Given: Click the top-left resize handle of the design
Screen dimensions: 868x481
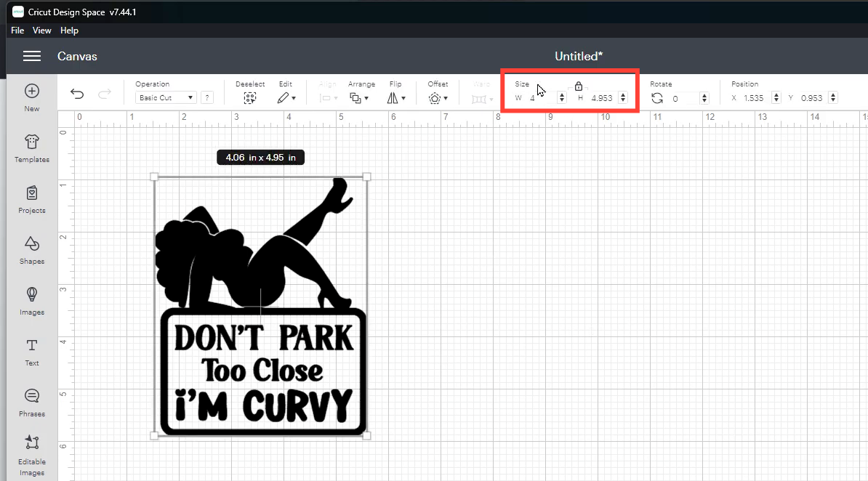Looking at the screenshot, I should click(x=154, y=177).
